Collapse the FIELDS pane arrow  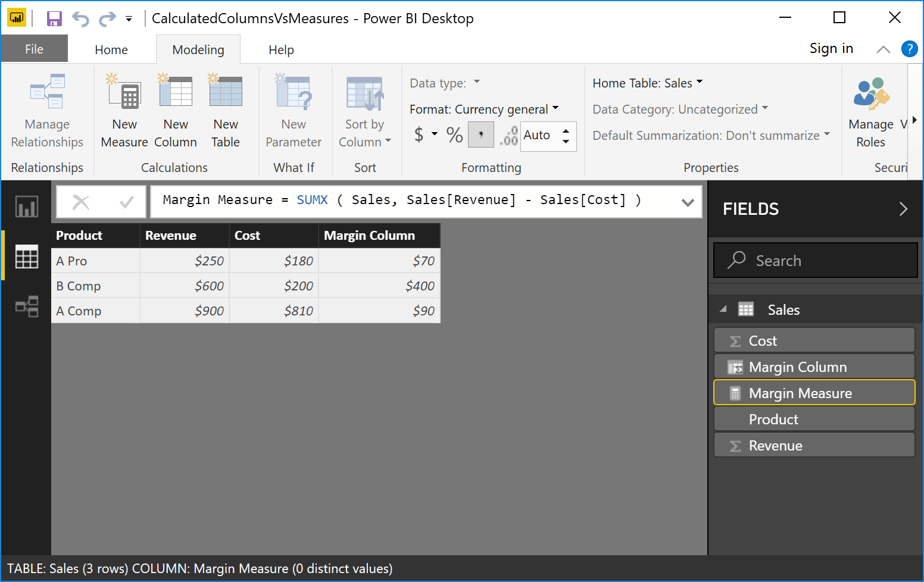click(x=903, y=209)
